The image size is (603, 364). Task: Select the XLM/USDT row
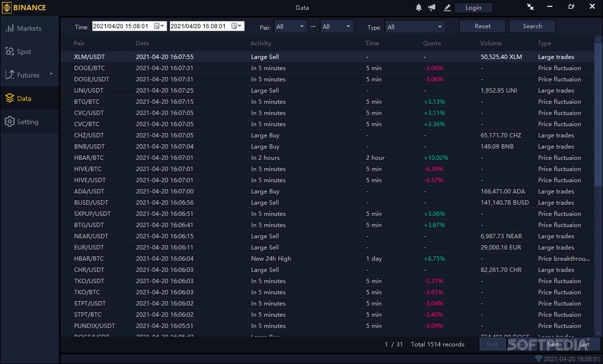(327, 57)
